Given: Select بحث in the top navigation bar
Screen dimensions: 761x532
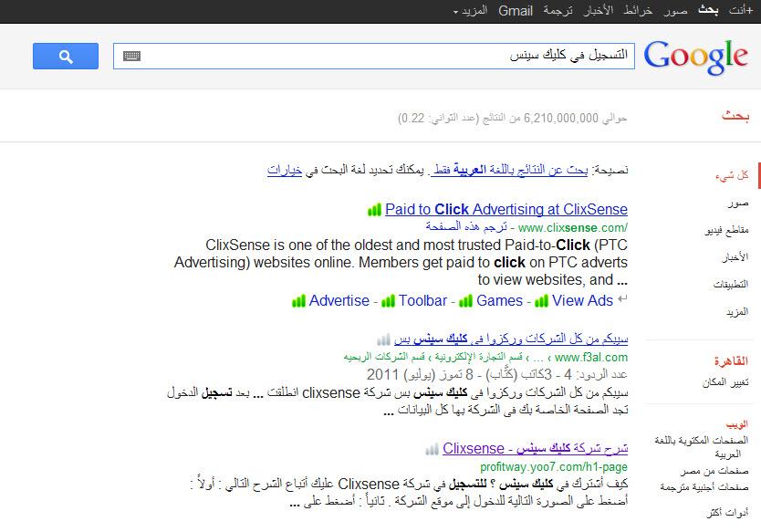Looking at the screenshot, I should pyautogui.click(x=708, y=11).
